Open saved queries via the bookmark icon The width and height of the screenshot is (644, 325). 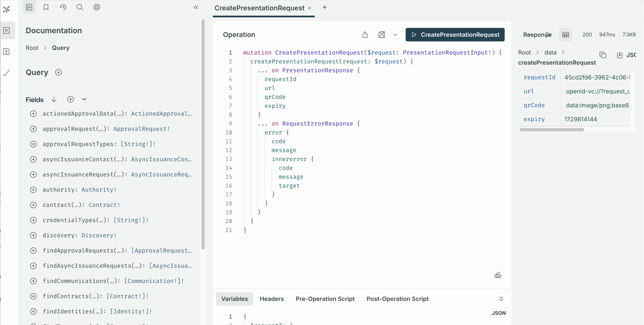click(x=46, y=7)
